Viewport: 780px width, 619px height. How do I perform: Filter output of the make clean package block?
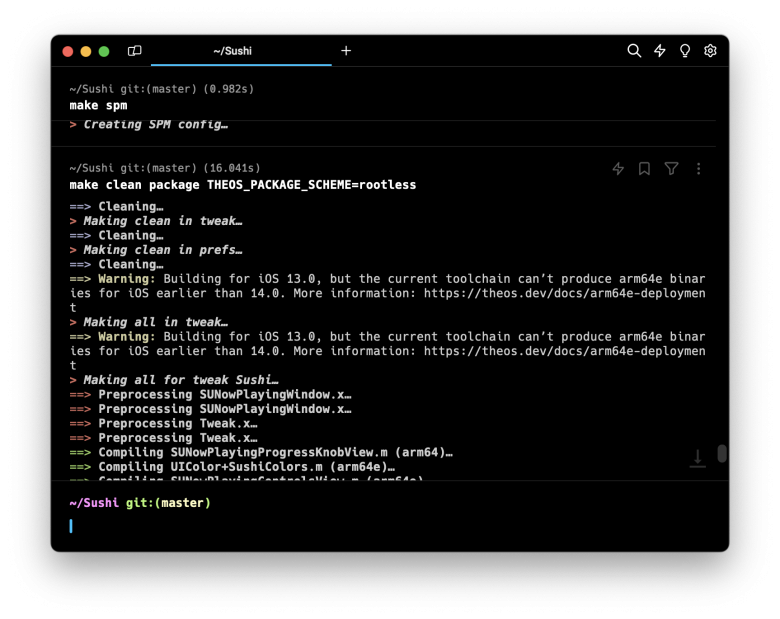pyautogui.click(x=672, y=169)
